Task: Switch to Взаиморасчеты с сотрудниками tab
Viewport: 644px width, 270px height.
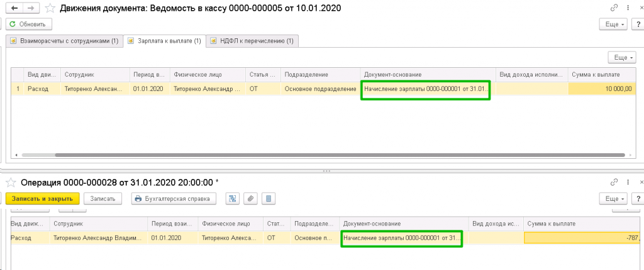Action: 63,41
